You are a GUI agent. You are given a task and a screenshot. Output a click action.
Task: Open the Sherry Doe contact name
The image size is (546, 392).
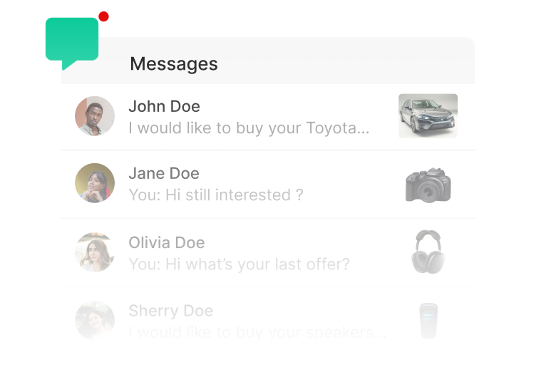[170, 311]
